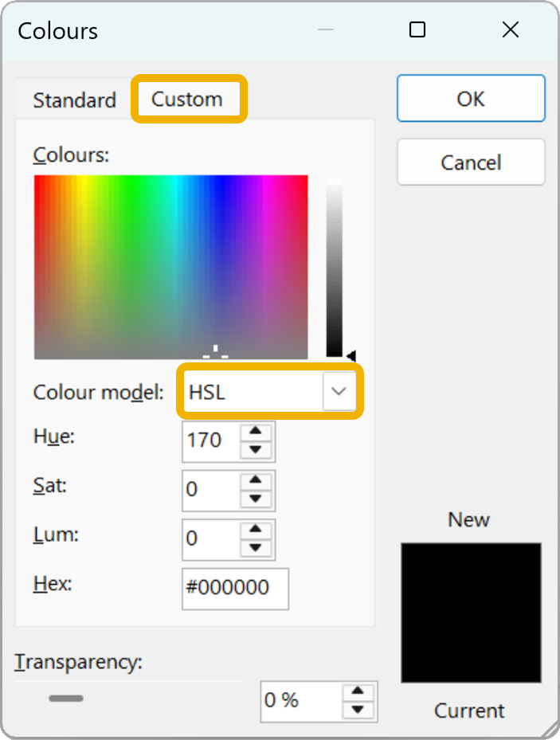Click the New/Current colour preview box

click(471, 613)
